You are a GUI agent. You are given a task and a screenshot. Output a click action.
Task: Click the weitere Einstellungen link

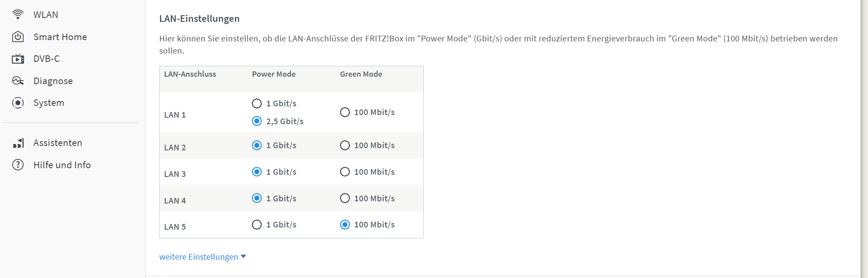tap(199, 257)
